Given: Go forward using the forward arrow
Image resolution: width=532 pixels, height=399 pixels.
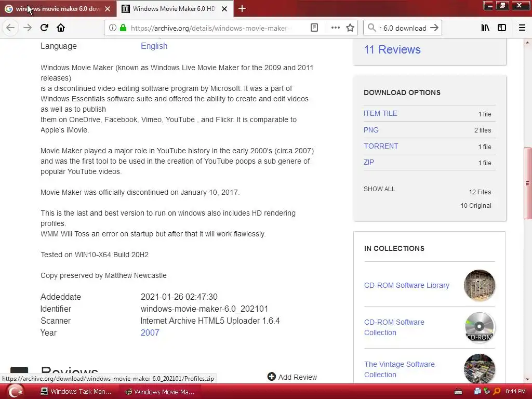Looking at the screenshot, I should coord(28,28).
